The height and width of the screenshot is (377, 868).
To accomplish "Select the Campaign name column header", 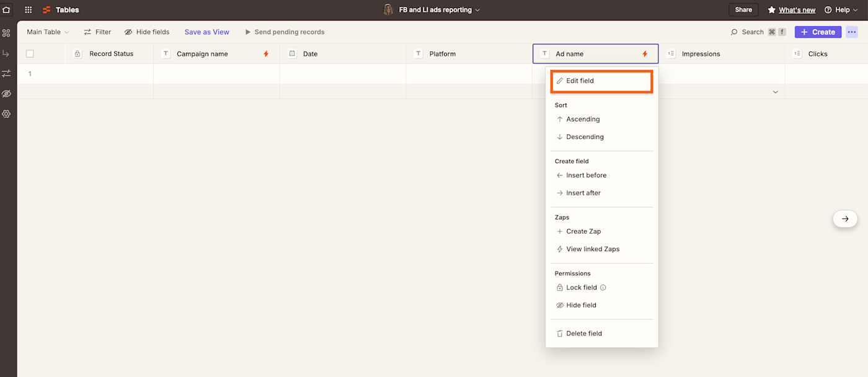I will point(216,54).
